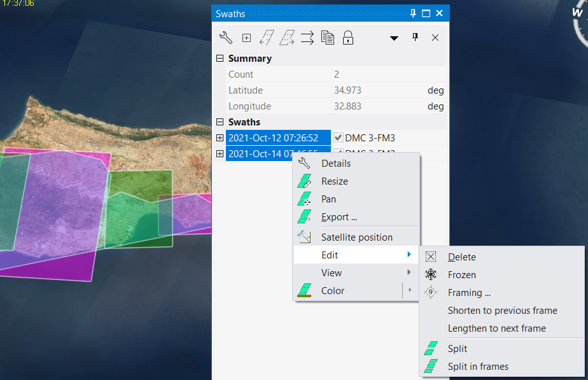Click the Satellite position icon

[x=304, y=237]
